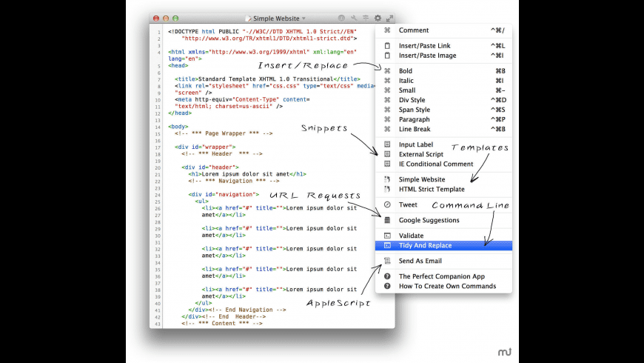This screenshot has height=363, width=644.
Task: Click the "<body>" tag line
Action: (x=178, y=127)
